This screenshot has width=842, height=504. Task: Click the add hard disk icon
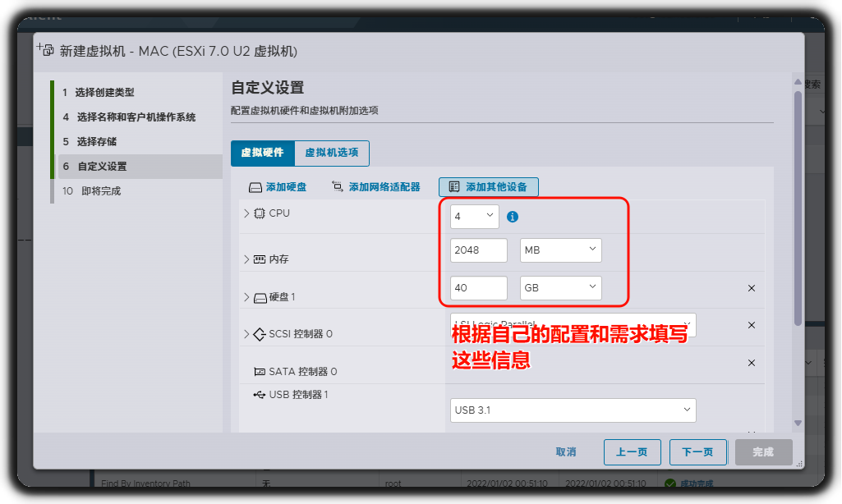[255, 187]
